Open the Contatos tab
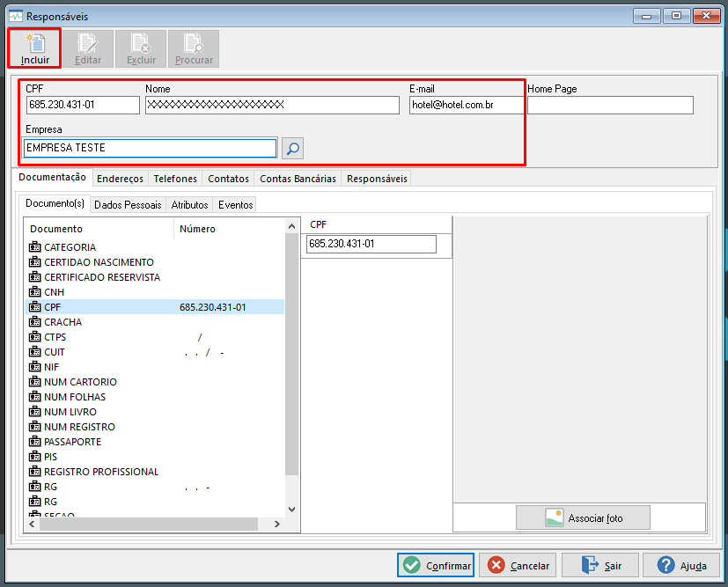The image size is (728, 587). [x=228, y=179]
